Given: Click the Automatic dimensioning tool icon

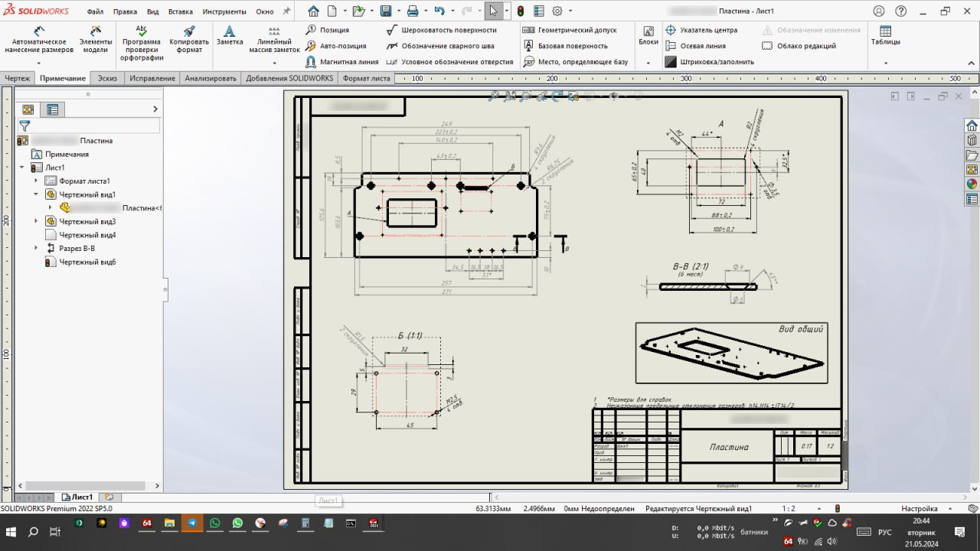Looking at the screenshot, I should [x=38, y=31].
